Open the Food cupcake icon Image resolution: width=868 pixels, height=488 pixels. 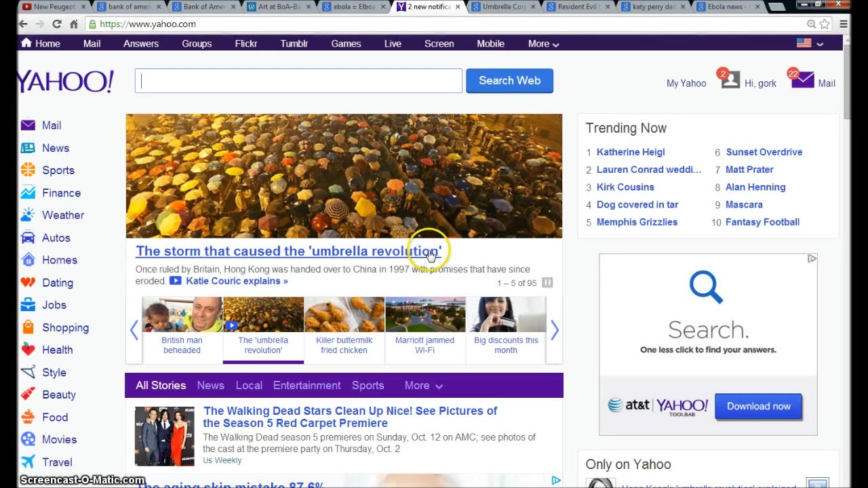click(x=28, y=417)
